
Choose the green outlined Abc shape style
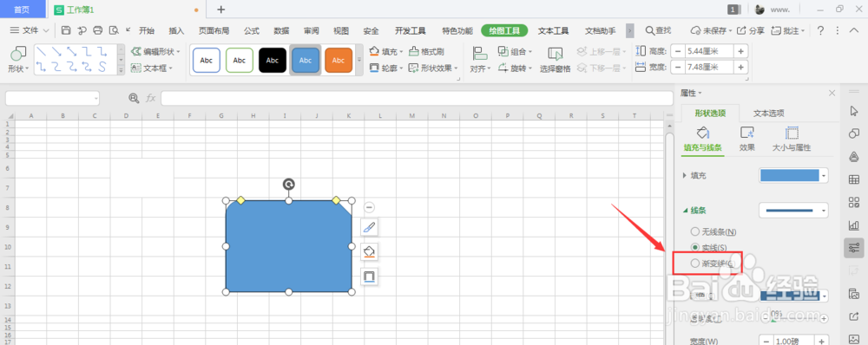[x=240, y=61]
